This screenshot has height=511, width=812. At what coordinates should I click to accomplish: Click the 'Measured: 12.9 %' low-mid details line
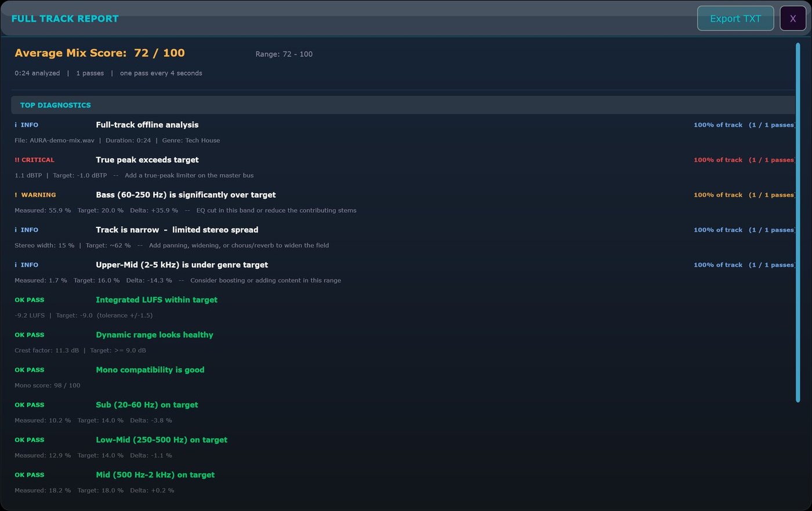[x=93, y=455]
